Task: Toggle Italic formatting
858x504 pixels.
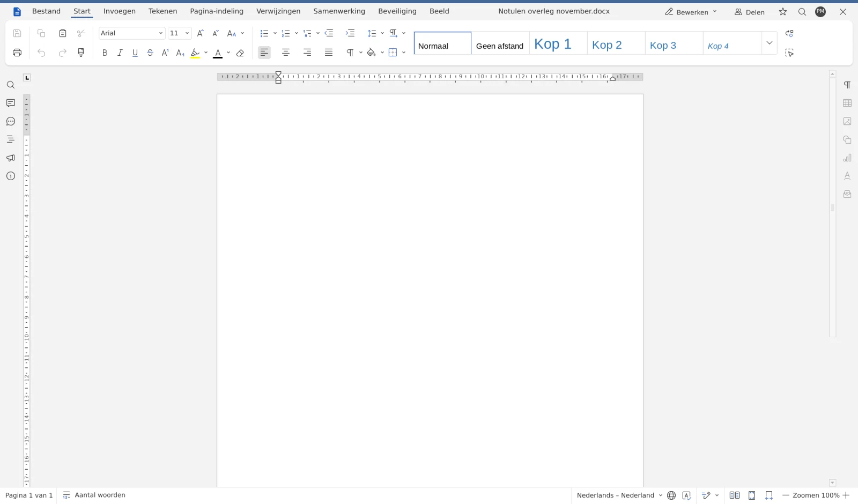Action: click(x=120, y=53)
